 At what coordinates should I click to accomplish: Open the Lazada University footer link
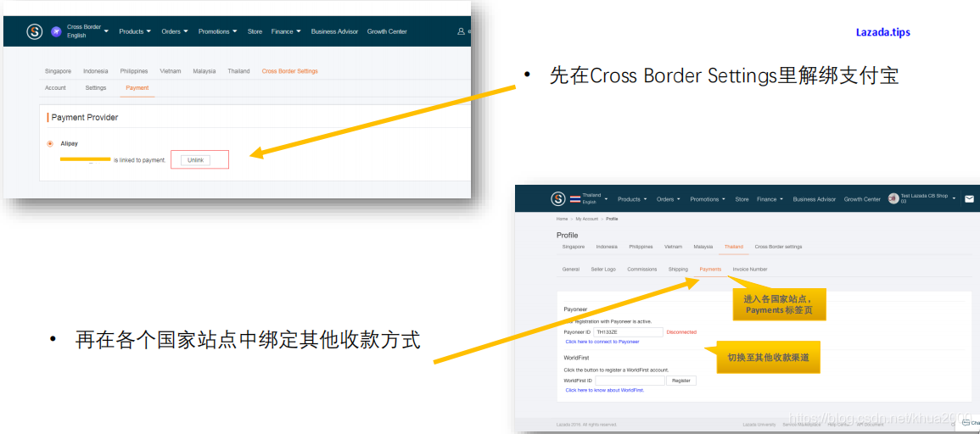(x=760, y=425)
